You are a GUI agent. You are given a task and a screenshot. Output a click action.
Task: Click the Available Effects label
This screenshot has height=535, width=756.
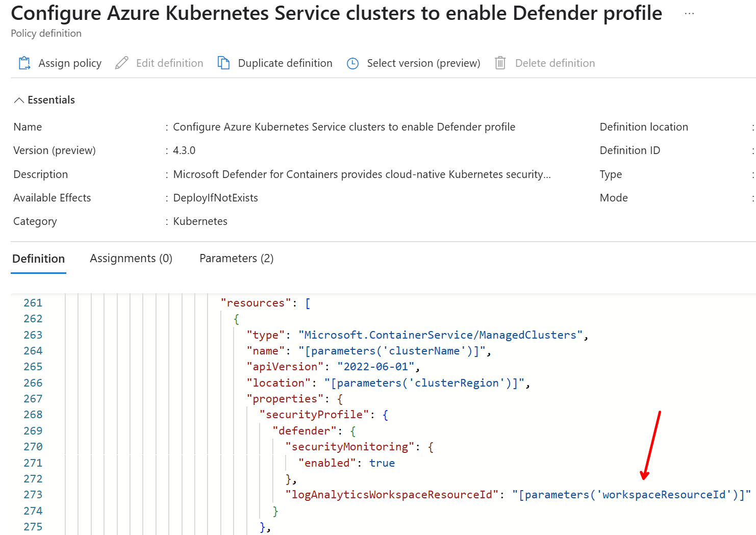52,198
